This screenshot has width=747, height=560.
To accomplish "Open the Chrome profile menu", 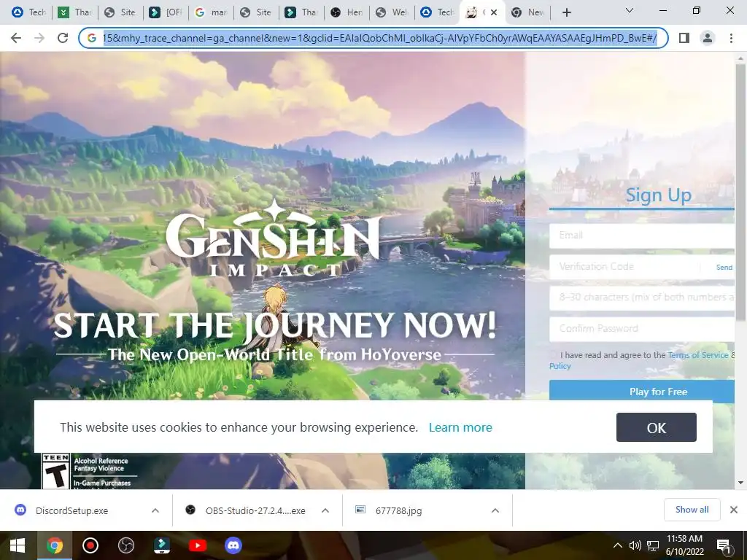I will pos(708,38).
